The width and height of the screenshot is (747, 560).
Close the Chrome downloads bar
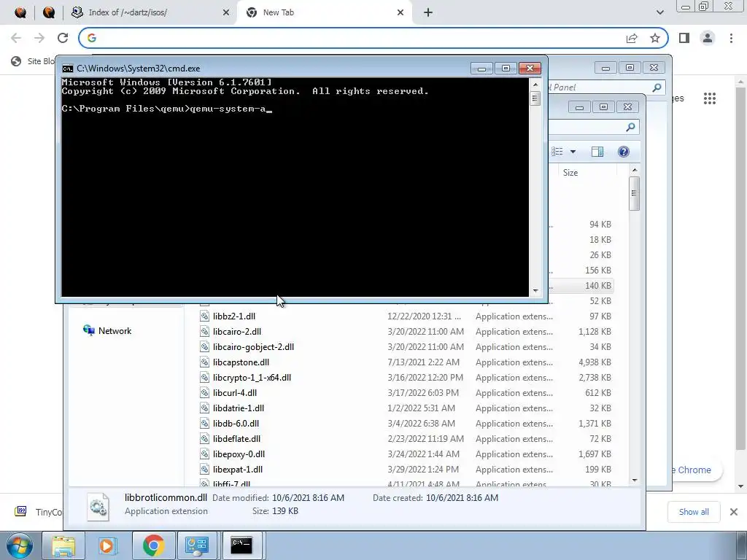point(734,512)
